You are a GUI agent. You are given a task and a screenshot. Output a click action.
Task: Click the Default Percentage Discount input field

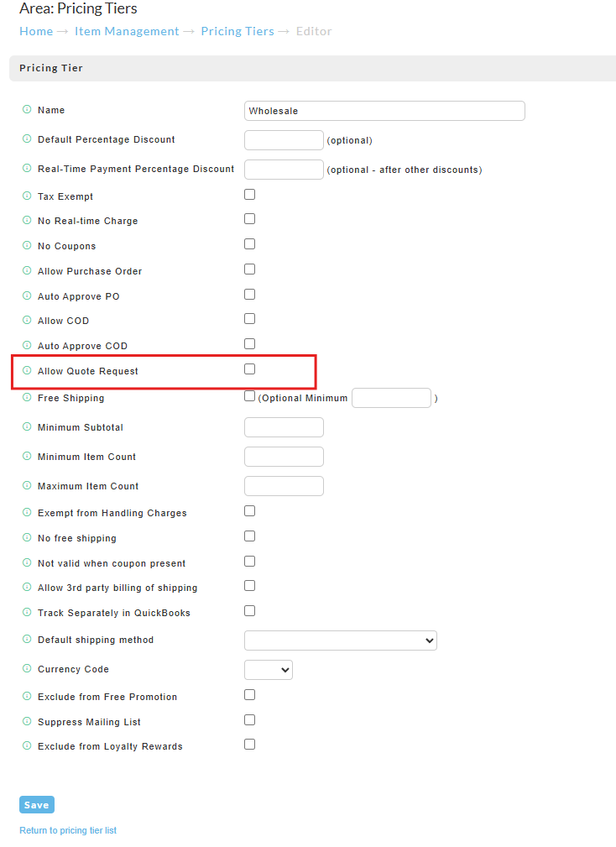click(284, 140)
